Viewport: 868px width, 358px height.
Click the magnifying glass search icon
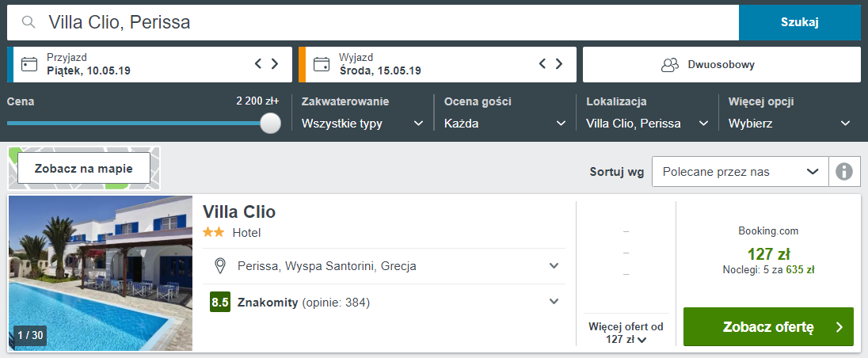pyautogui.click(x=29, y=22)
